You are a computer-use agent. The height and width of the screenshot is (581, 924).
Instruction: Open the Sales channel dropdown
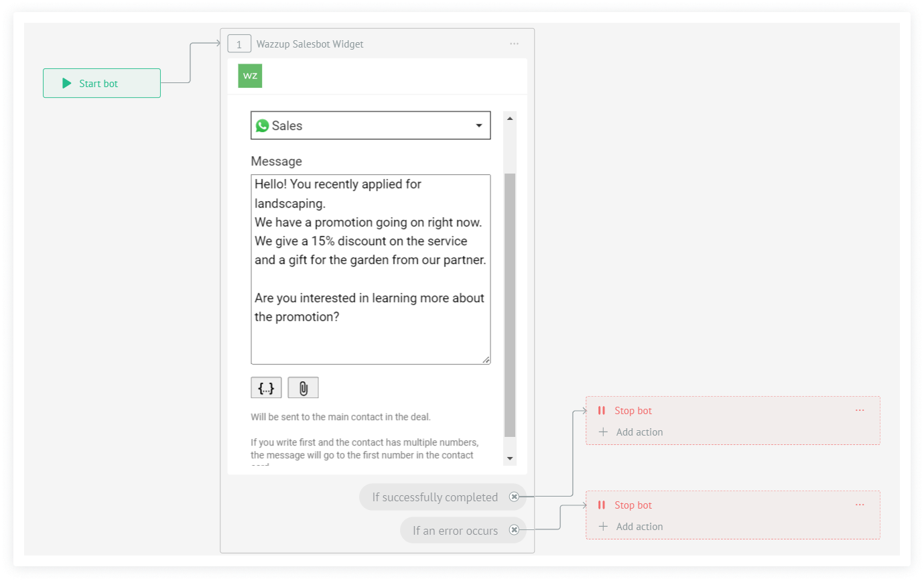371,125
